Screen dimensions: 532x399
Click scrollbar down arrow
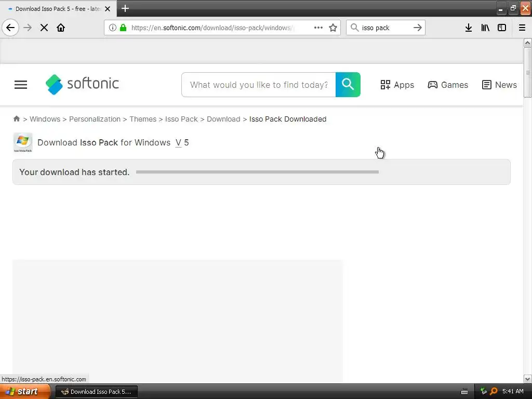click(527, 379)
